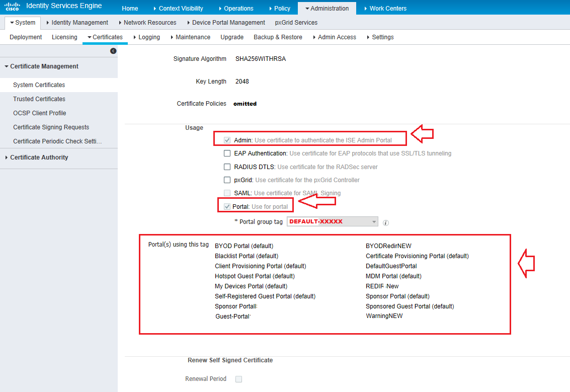Toggle the Admin usage checkbox
The image size is (570, 392).
point(227,140)
